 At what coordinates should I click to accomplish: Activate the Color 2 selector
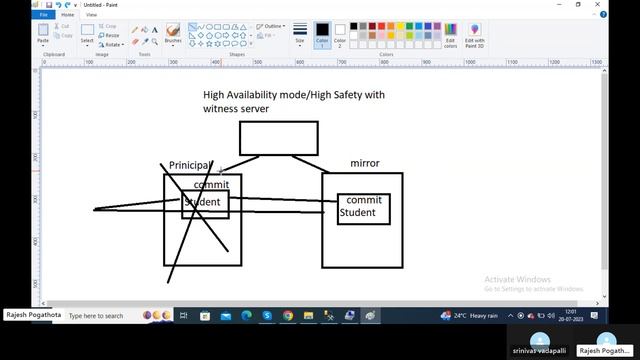(x=340, y=36)
